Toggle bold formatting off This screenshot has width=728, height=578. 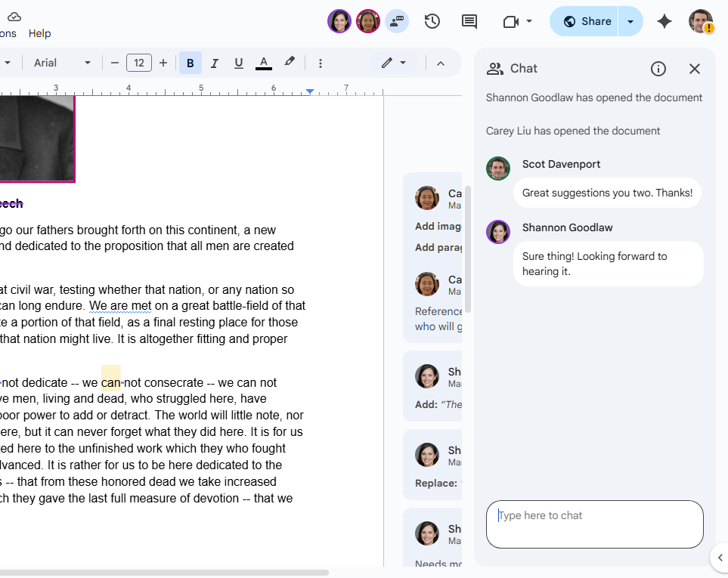(x=190, y=63)
